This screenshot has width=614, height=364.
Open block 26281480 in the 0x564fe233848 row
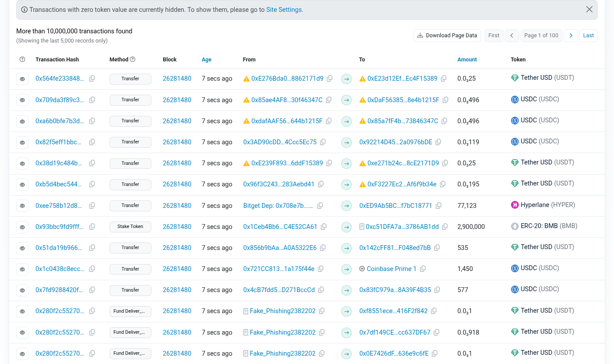tap(177, 79)
